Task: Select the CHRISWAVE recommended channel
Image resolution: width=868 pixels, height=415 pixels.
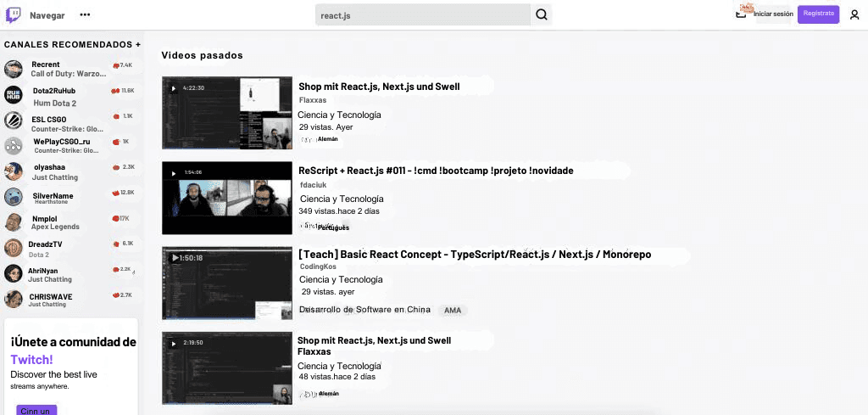Action: [x=52, y=297]
